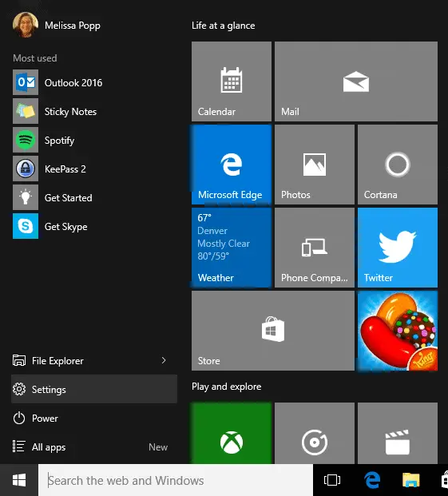Screen dimensions: 448x496
Task: Open the Xbox tile
Action: click(232, 434)
